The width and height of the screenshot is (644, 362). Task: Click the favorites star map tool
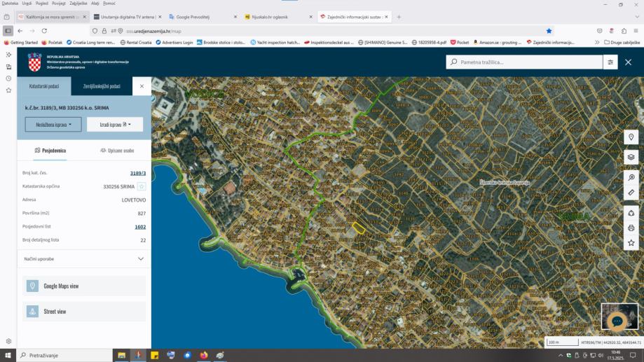click(631, 243)
